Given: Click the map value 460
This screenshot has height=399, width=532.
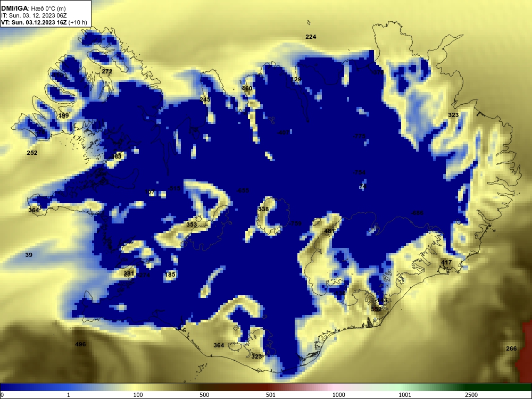Looking at the screenshot, I should (x=247, y=88).
